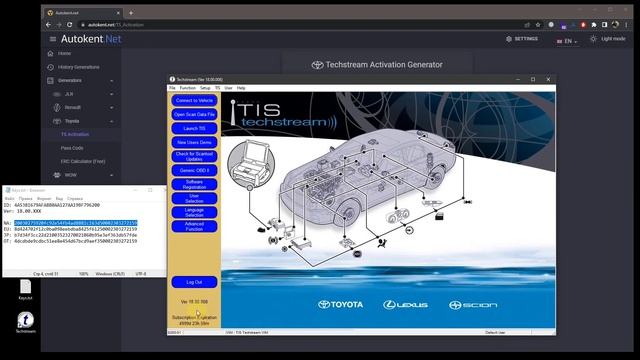Image resolution: width=640 pixels, height=360 pixels.
Task: Click the red browser extension icon
Action: [583, 25]
